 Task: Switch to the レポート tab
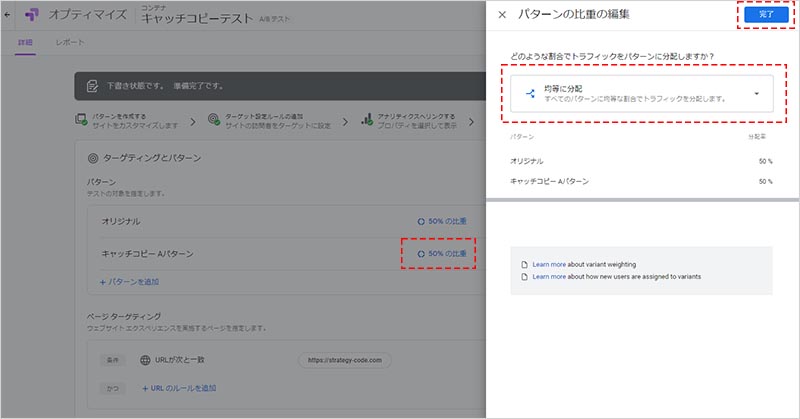68,42
